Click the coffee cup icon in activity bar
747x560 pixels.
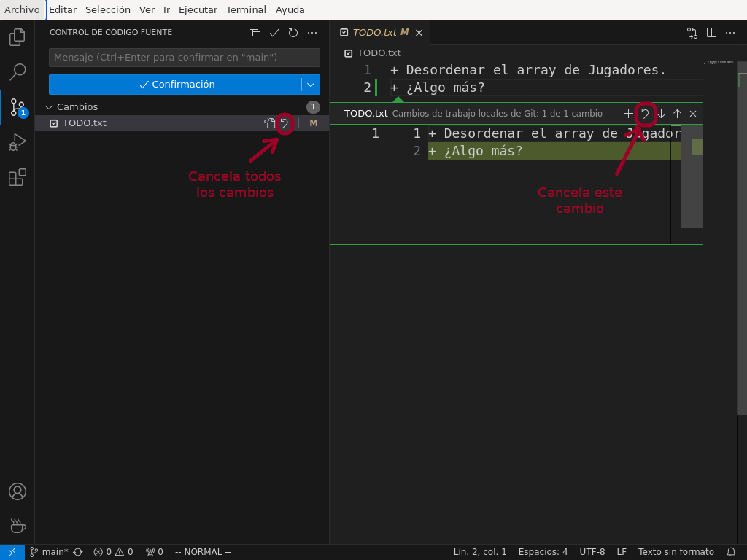[x=18, y=526]
